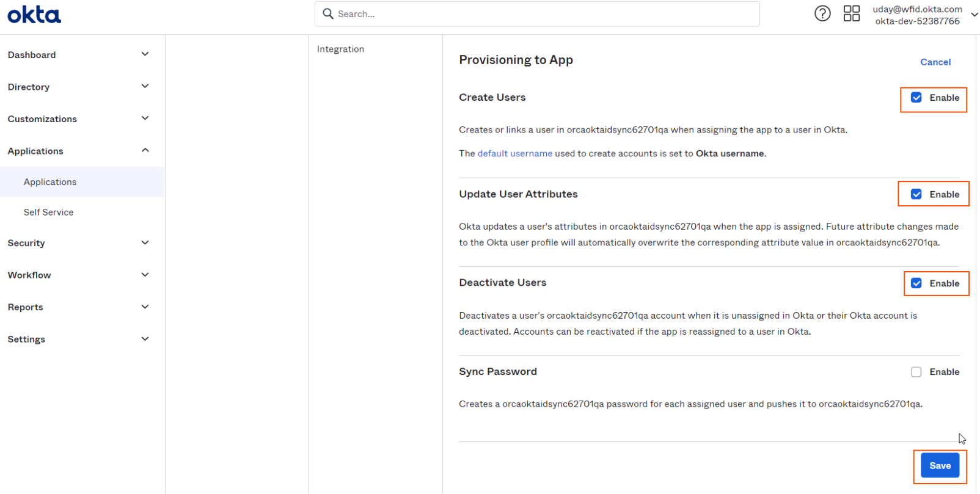Cancel editing Provisioning to App
Viewport: 980px width, 494px height.
click(935, 62)
